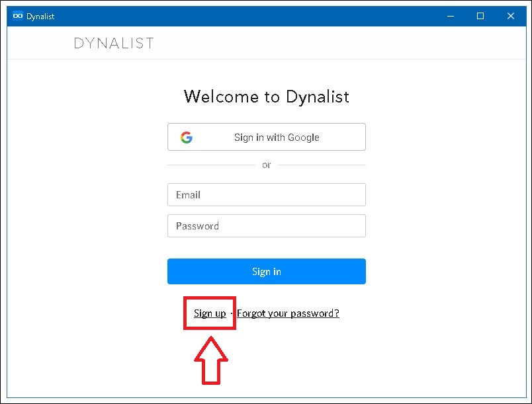Click the DYNALIST logo header

(x=114, y=44)
